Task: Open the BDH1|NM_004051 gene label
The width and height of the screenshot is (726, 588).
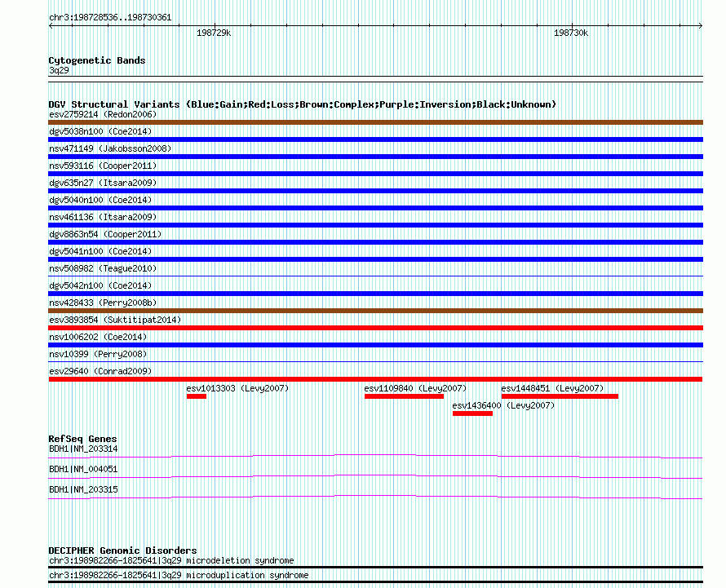Action: coord(83,470)
